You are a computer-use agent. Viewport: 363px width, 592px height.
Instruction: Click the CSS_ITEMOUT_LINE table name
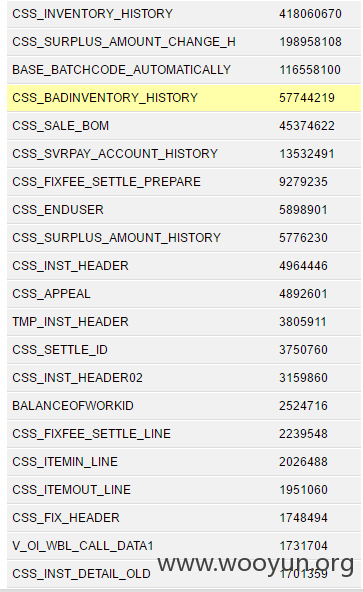click(71, 490)
